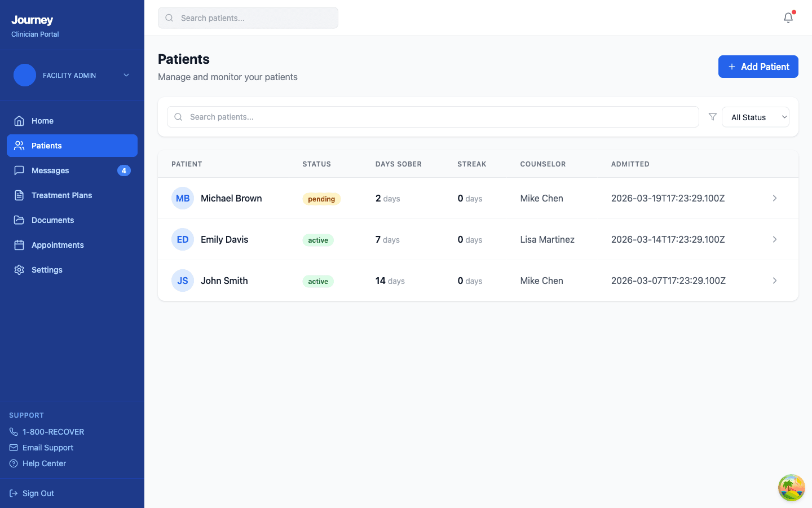Click the question-mark icon beside Help Center
Viewport: 812px width, 508px height.
13,463
